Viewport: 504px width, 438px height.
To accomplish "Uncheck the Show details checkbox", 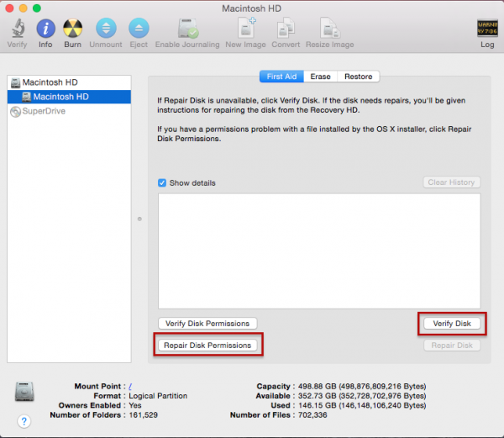I will click(162, 183).
